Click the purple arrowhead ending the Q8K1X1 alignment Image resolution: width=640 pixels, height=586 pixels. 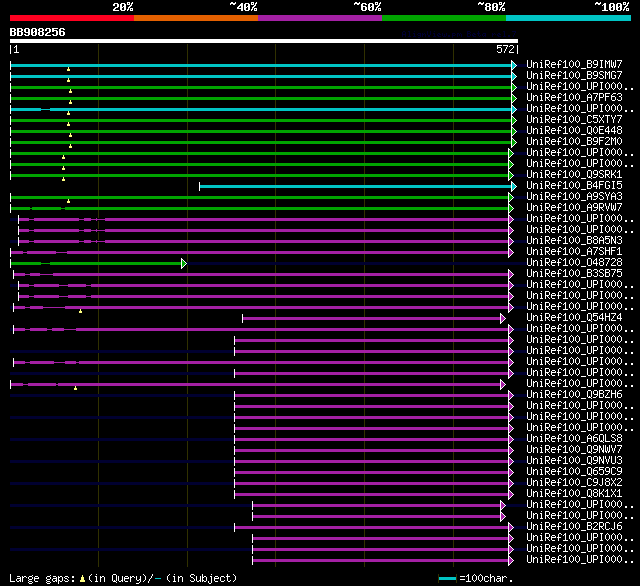click(511, 495)
